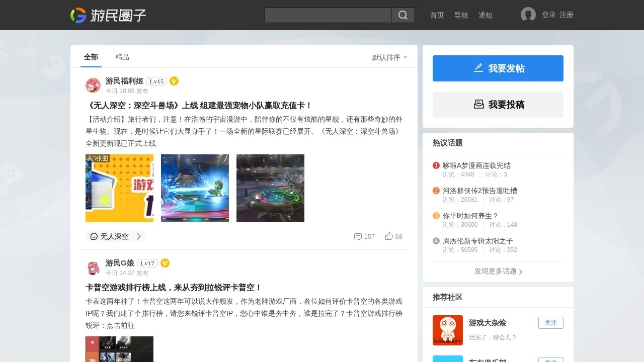Open 游戏大杂烩 community icon
The image size is (644, 362).
pos(448,330)
